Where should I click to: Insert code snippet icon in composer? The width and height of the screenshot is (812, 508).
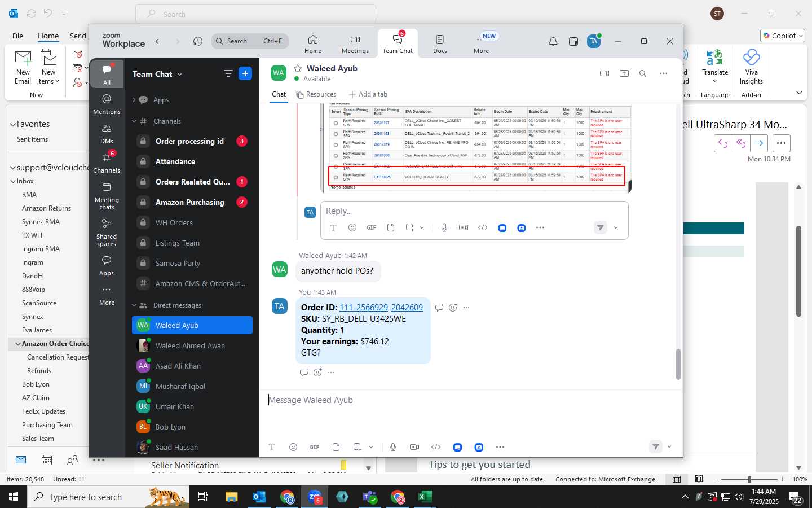[436, 447]
